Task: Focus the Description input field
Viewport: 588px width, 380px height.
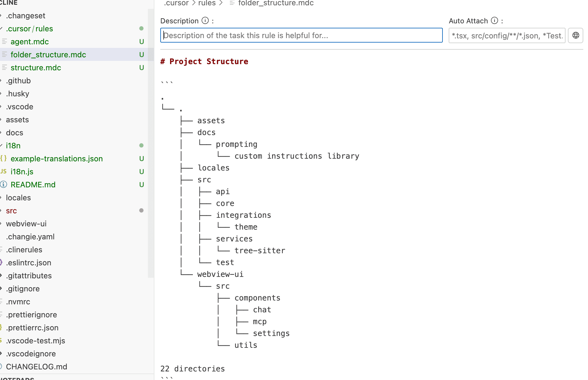Action: (301, 35)
